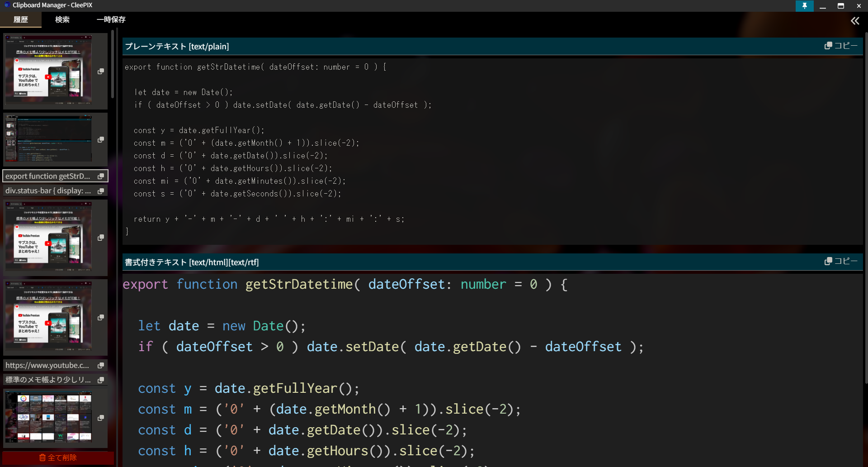The height and width of the screenshot is (467, 868).
Task: Copy icon on 'export function getStrD...' entry
Action: tap(101, 176)
